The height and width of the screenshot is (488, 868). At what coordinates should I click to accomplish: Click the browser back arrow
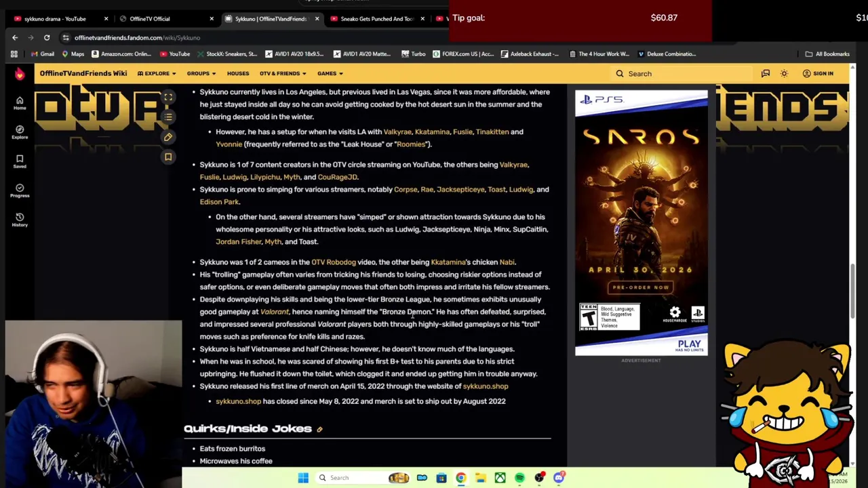pos(15,37)
